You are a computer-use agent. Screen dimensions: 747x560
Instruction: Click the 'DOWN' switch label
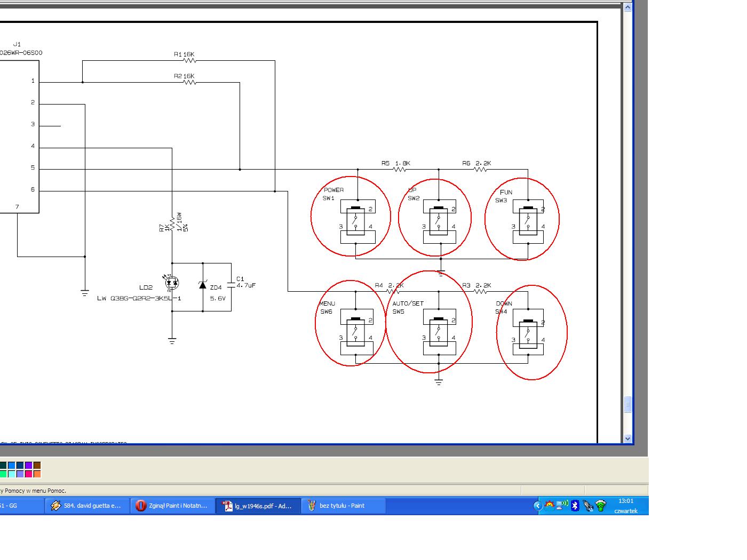click(x=504, y=303)
